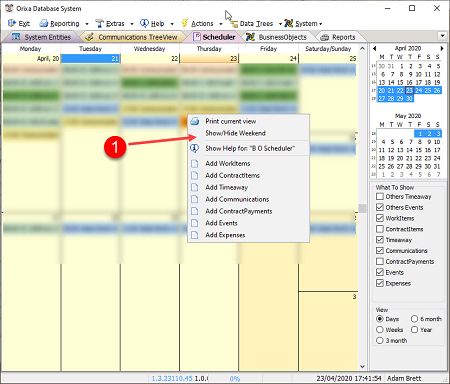Select the Weeks view radio button

tap(380, 330)
